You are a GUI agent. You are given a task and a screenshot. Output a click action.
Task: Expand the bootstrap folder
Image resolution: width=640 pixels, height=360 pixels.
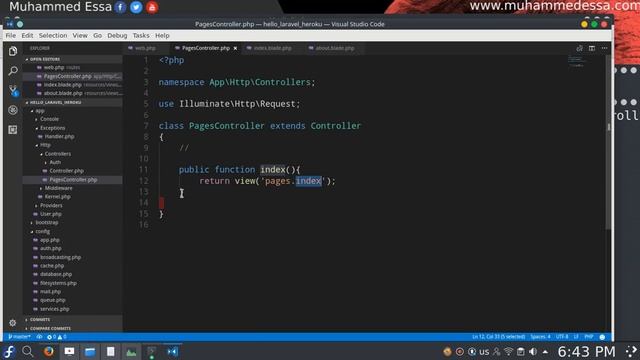pos(47,222)
